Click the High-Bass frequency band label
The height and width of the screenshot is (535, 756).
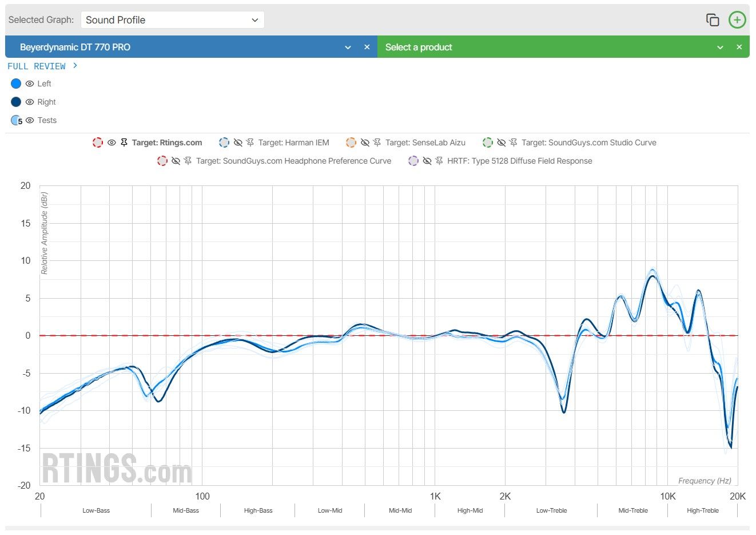(258, 510)
